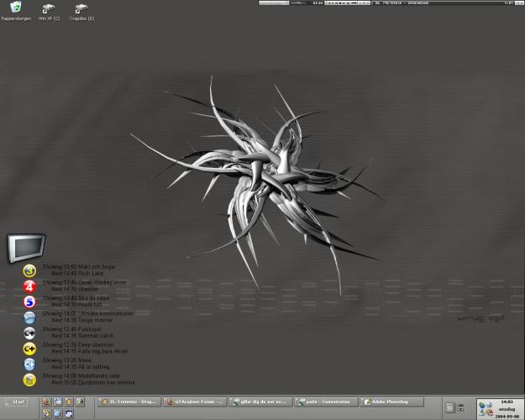This screenshot has width=525, height=420.
Task: Click the Start button
Action: point(17,402)
